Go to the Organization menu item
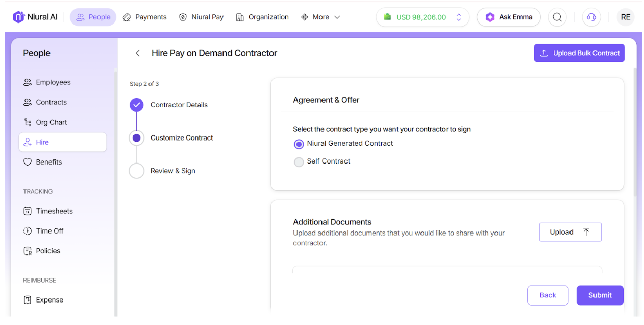 coord(262,17)
